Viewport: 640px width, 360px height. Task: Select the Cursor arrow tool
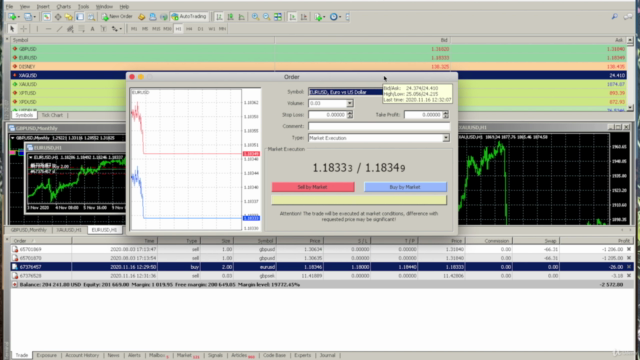coord(12,29)
